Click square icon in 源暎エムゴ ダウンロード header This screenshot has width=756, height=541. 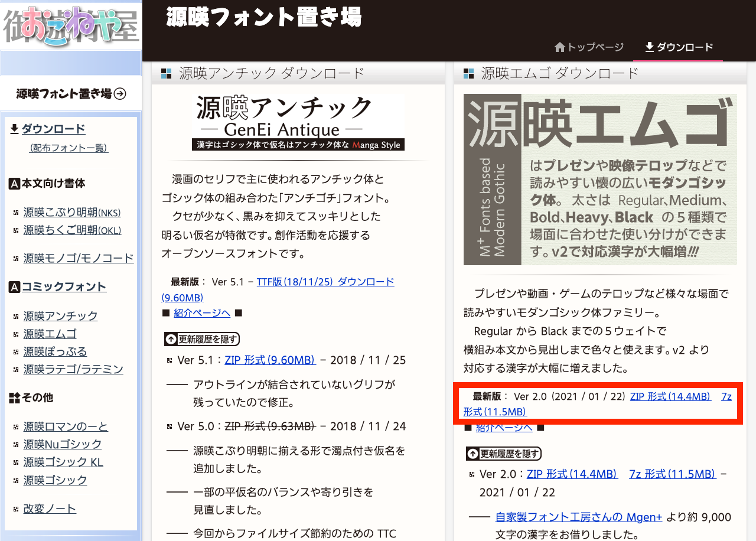click(x=469, y=74)
